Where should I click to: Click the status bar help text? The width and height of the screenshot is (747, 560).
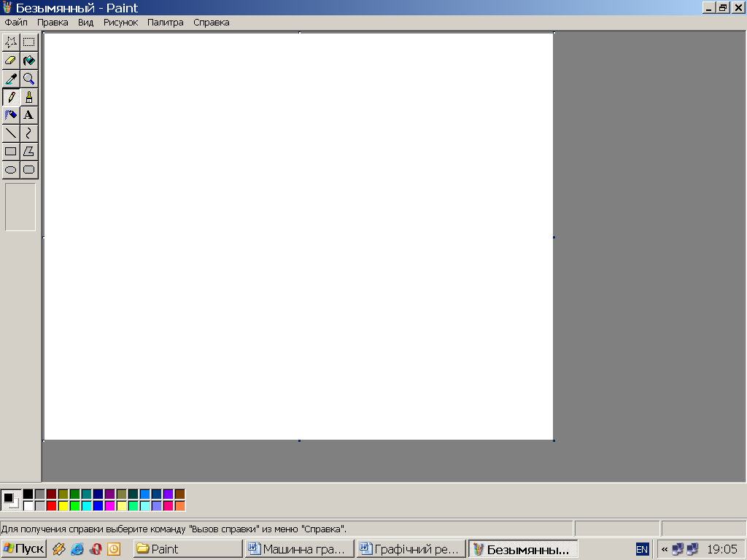(x=174, y=529)
